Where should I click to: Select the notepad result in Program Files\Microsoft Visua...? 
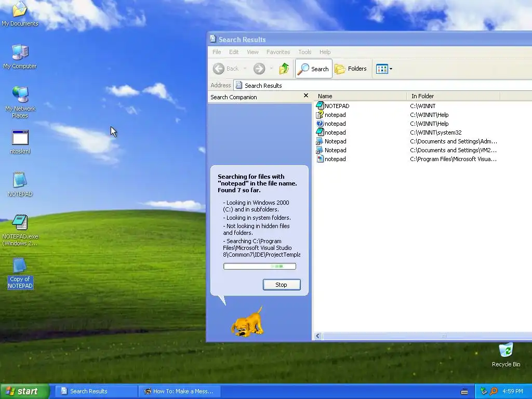tap(331, 159)
